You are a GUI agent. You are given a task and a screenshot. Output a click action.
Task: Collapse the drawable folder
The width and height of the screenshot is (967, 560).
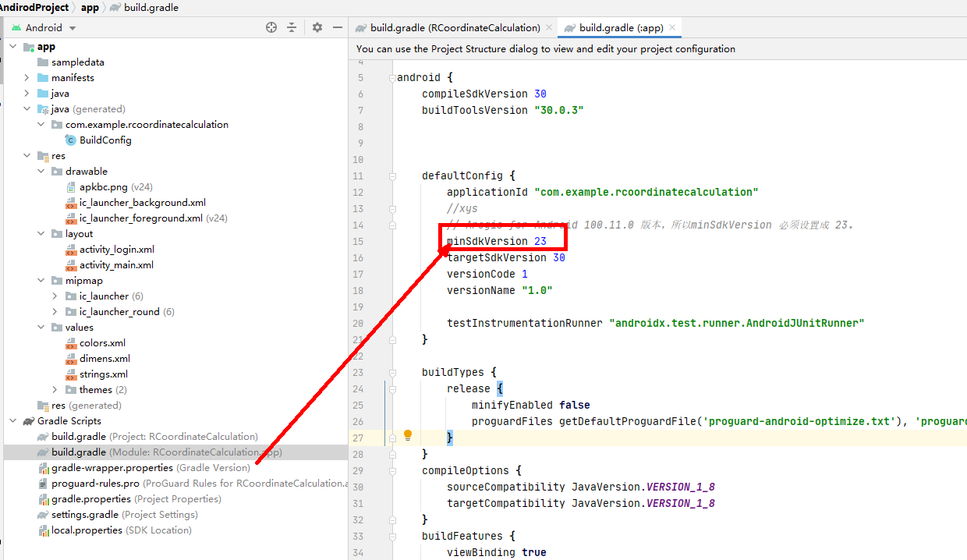pos(41,172)
